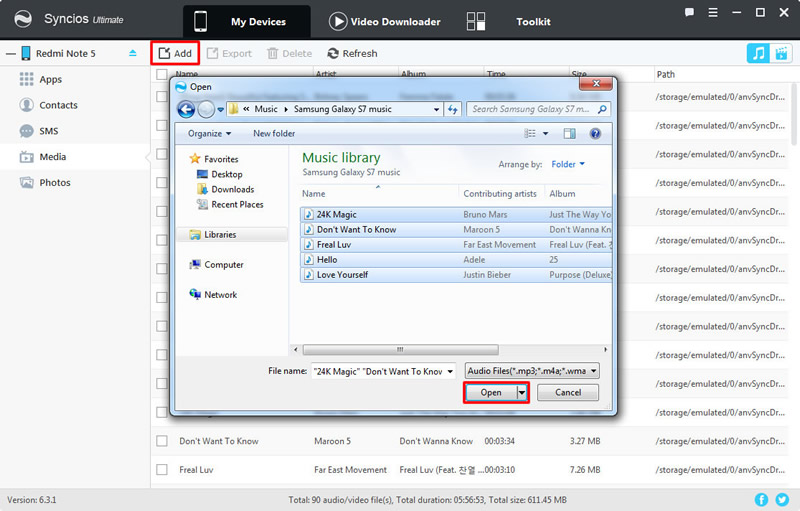Open Syncios Facebook page icon

tap(761, 500)
